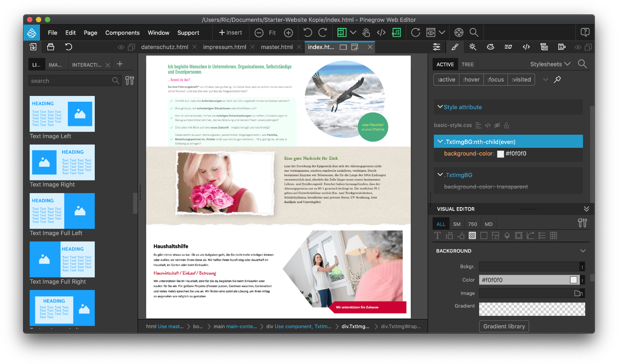Open the Stylesheets dropdown
The image size is (618, 364).
click(x=550, y=64)
